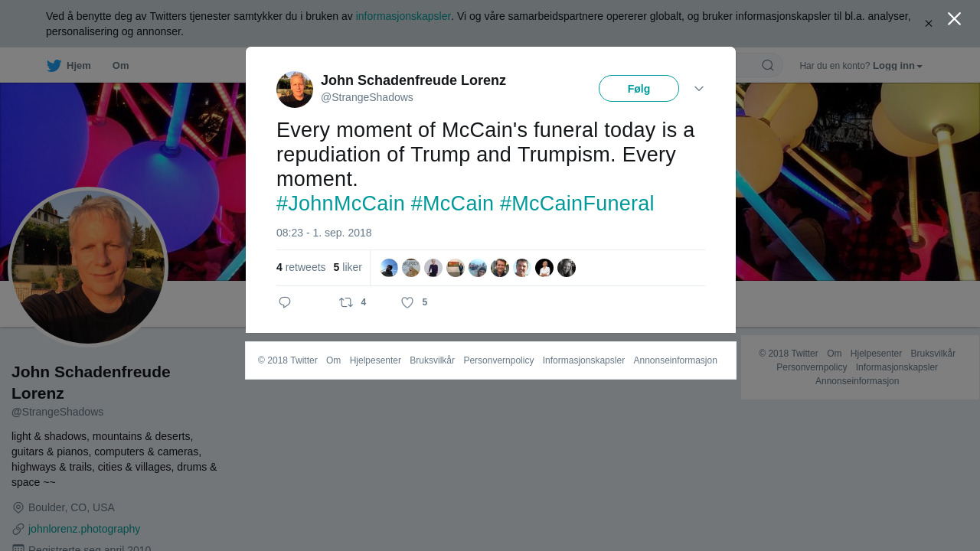
Task: Go to Hjem in navigation bar
Action: pyautogui.click(x=78, y=66)
